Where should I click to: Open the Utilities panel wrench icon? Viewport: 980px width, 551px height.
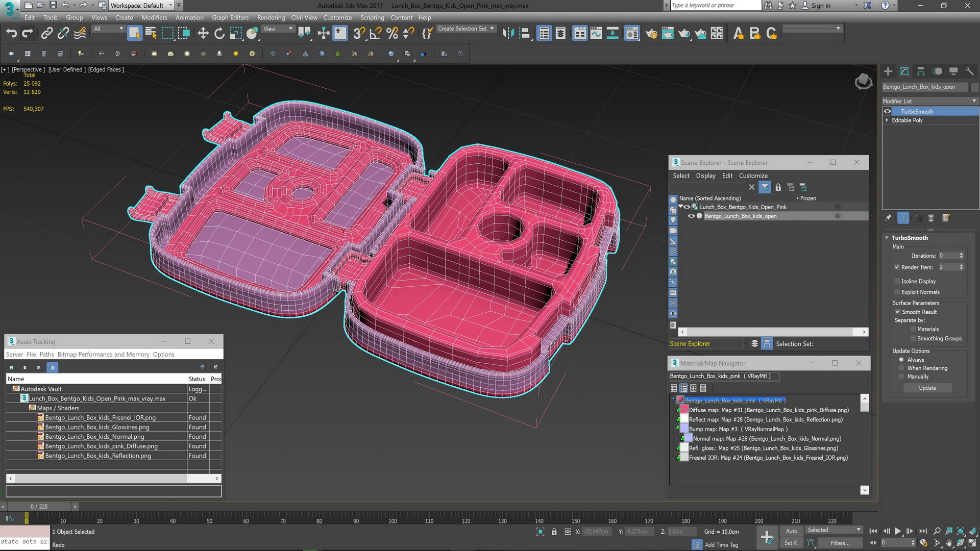click(x=970, y=71)
